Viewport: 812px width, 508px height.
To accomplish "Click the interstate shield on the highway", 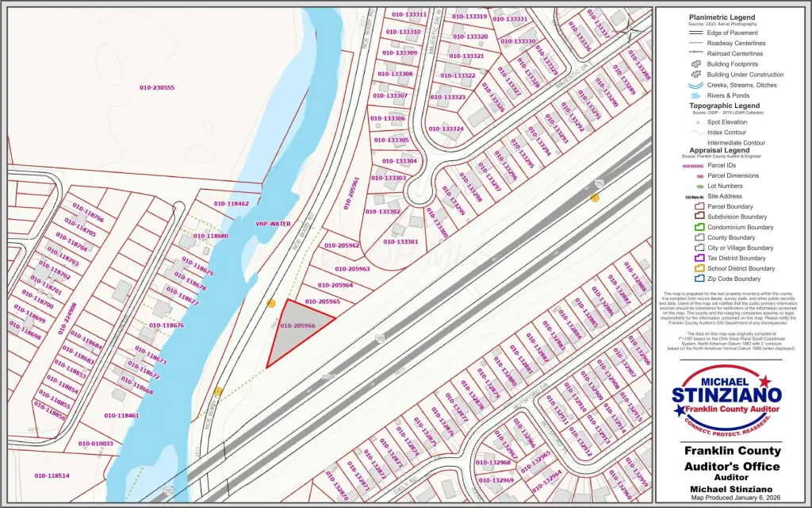I will click(379, 339).
